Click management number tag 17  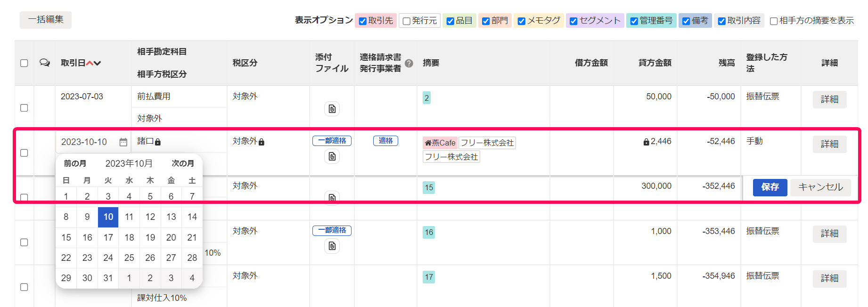tap(429, 277)
